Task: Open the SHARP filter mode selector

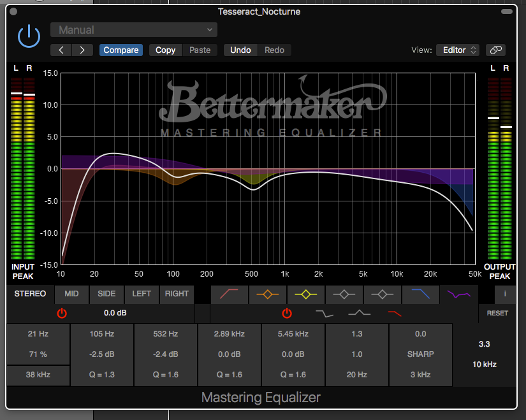Action: coord(421,354)
